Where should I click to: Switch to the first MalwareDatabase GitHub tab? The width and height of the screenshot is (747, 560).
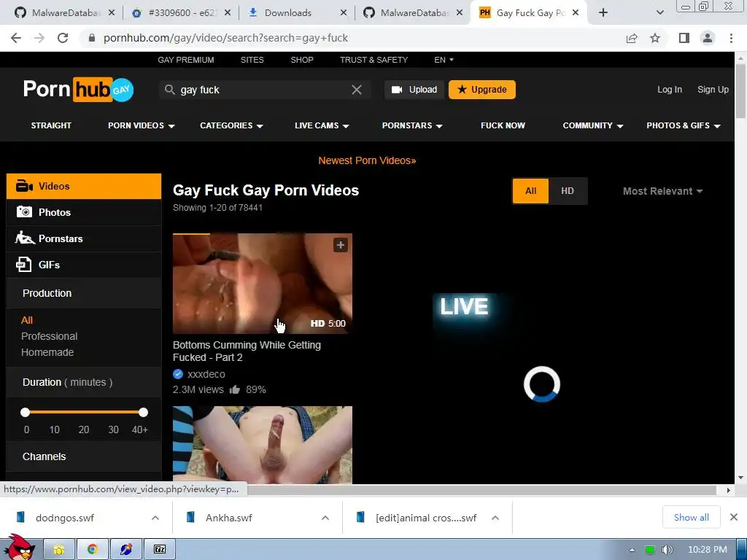(x=64, y=13)
